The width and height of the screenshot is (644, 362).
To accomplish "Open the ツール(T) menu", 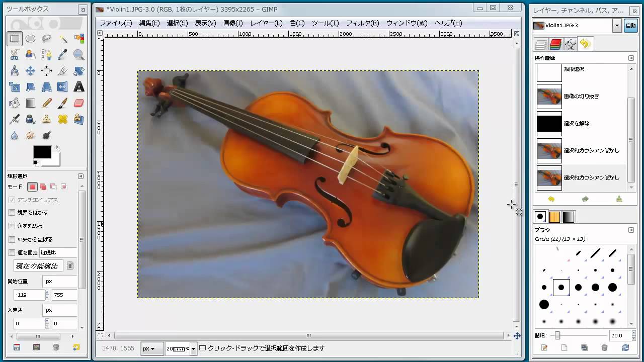I will [325, 23].
